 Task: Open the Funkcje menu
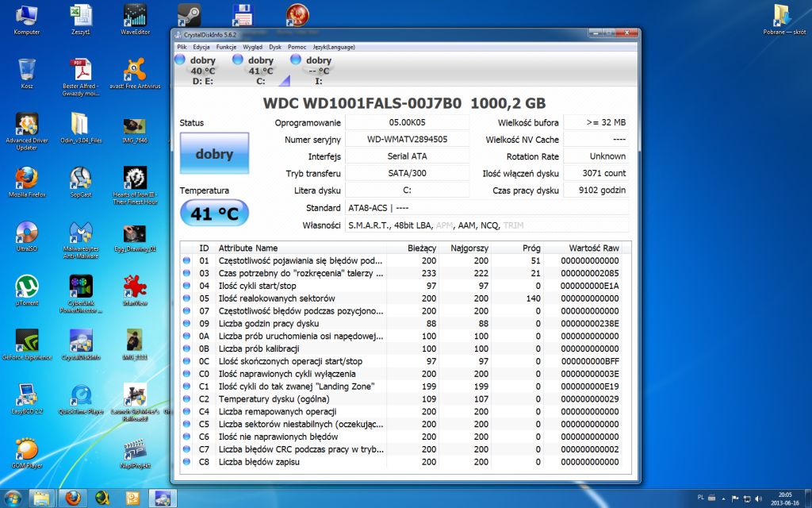[226, 47]
